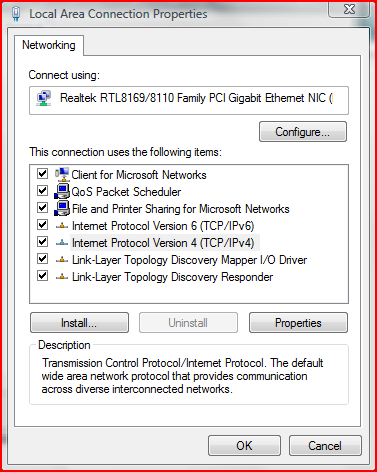Select the Networking tab
Viewport: 377px width, 472px height.
coord(49,45)
